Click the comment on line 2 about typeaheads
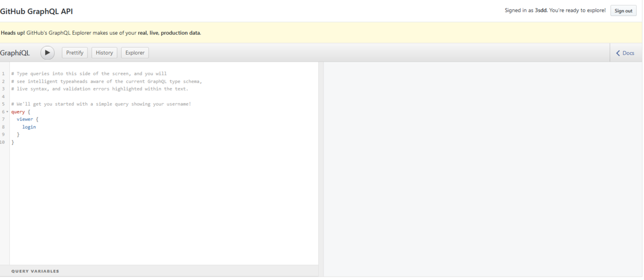 (106, 81)
